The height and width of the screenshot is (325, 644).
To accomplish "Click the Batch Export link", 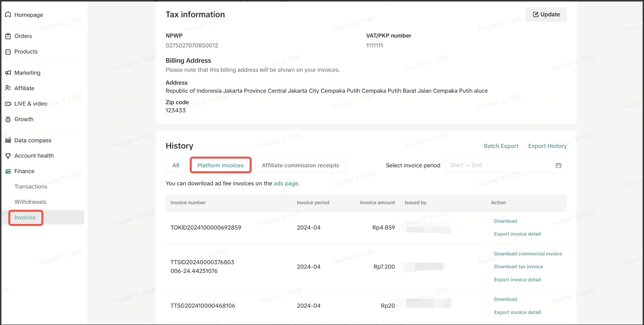I will pos(501,146).
